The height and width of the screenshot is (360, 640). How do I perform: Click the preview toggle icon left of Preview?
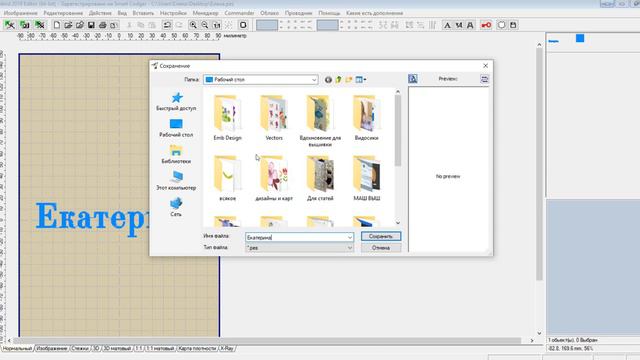pos(413,79)
